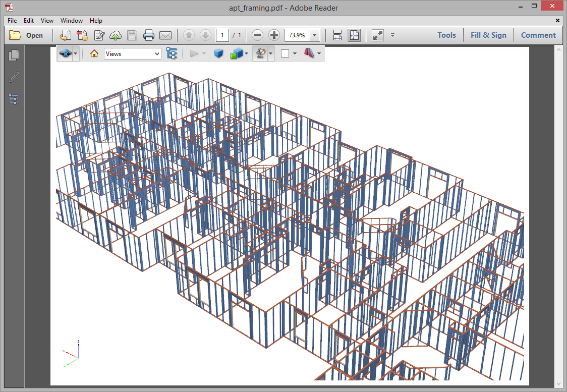The height and width of the screenshot is (392, 567).
Task: Reset 3D model to default home view
Action: coord(94,53)
